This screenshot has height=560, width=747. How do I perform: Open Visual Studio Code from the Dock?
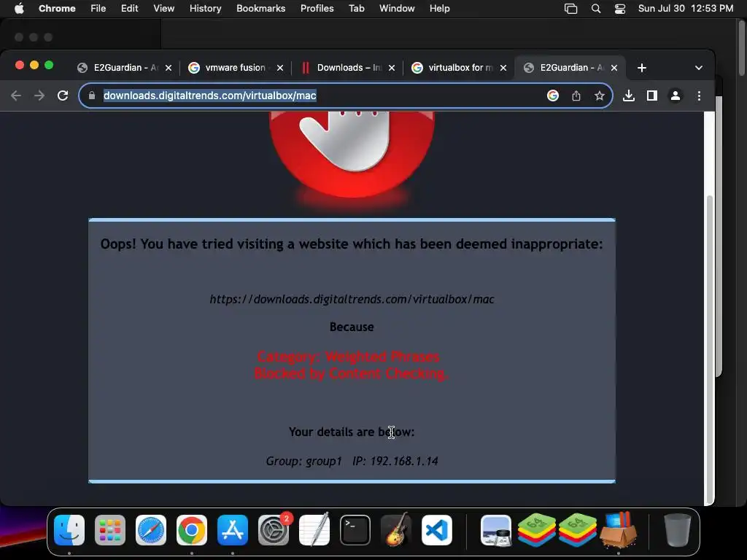(x=437, y=530)
